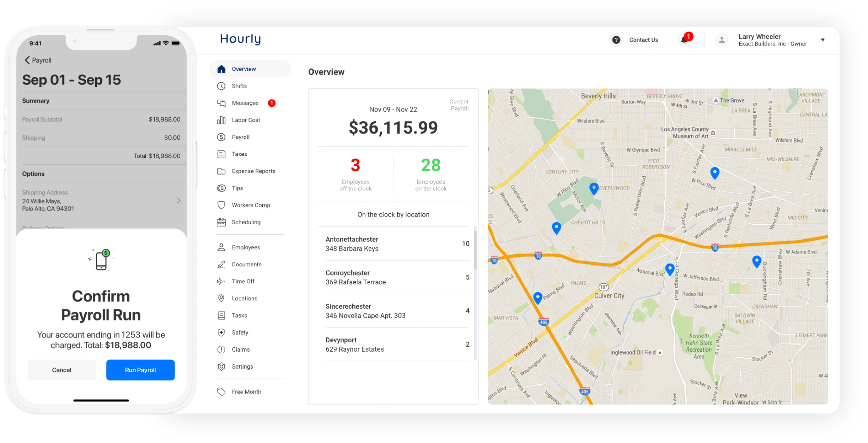Click the question mark help icon
868x443 pixels.
(x=616, y=40)
